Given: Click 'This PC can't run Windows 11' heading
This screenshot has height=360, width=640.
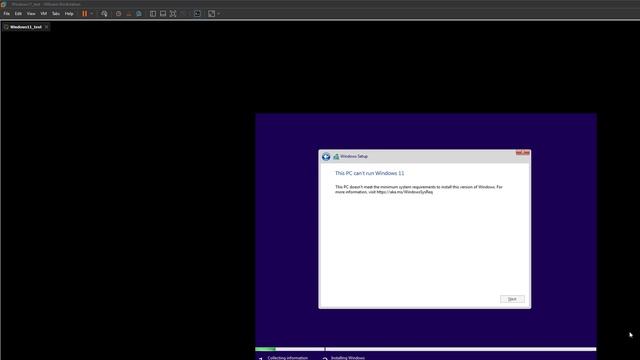Looking at the screenshot, I should click(x=369, y=173).
